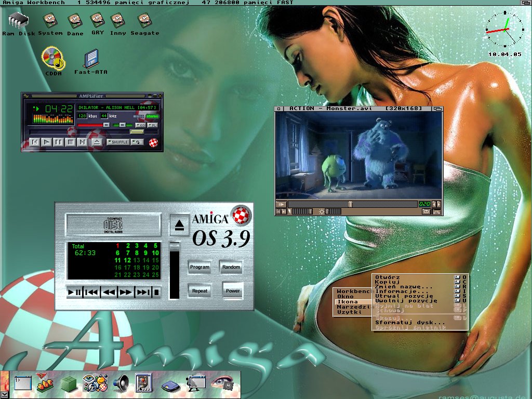Select track 1 in CD player display
532x399 pixels.
coord(117,246)
